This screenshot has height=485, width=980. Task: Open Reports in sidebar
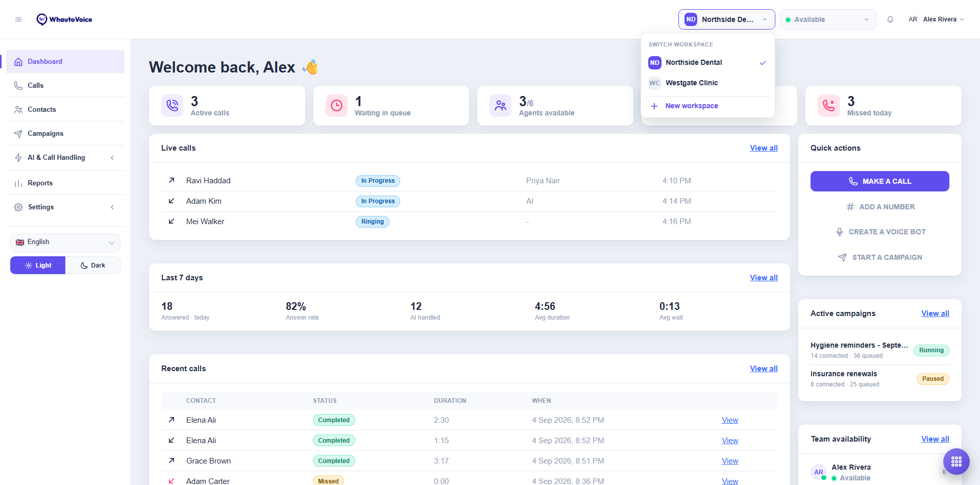click(65, 183)
